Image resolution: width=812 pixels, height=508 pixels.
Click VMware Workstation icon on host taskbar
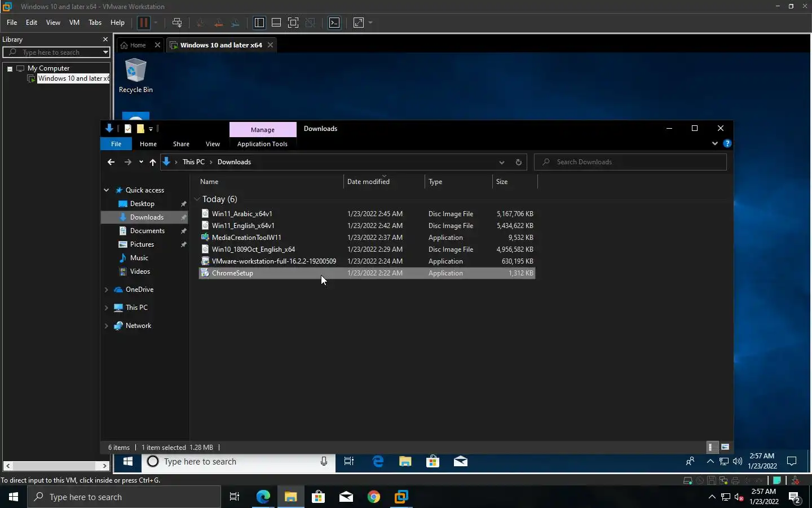click(x=401, y=497)
